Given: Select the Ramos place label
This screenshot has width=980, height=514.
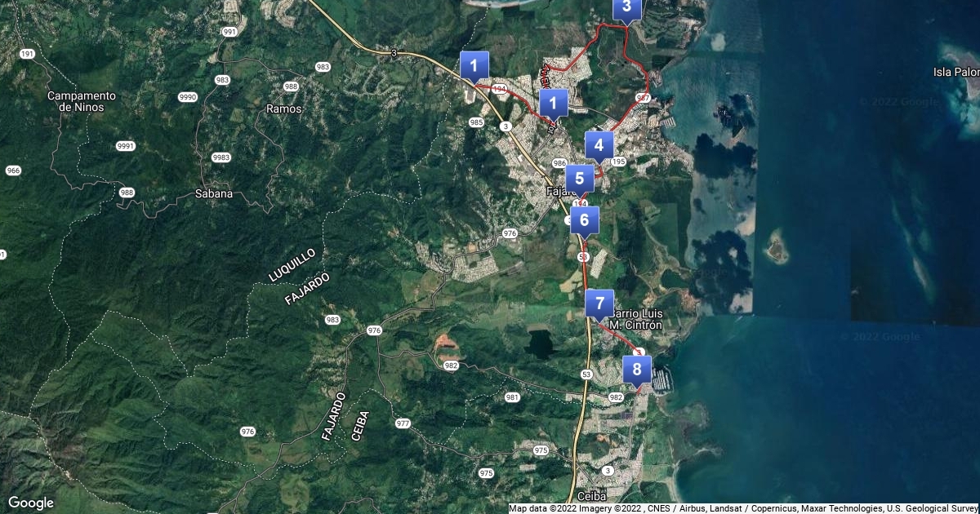Looking at the screenshot, I should [284, 109].
